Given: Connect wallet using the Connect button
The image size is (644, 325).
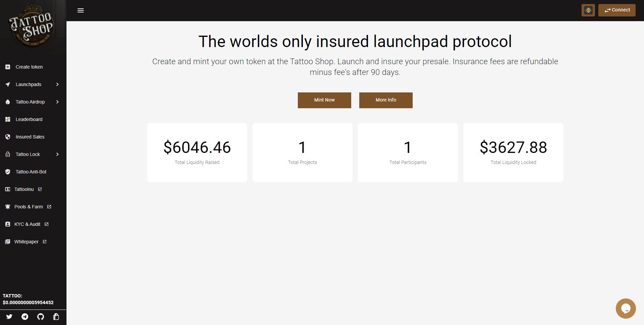Looking at the screenshot, I should pyautogui.click(x=617, y=10).
